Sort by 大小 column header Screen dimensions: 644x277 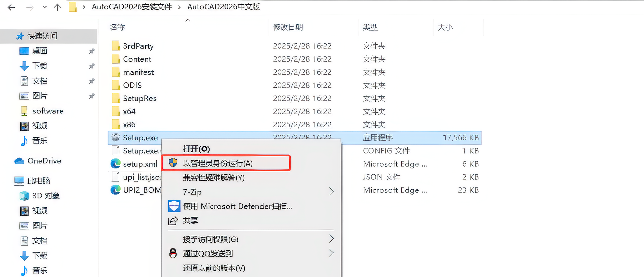pos(445,27)
